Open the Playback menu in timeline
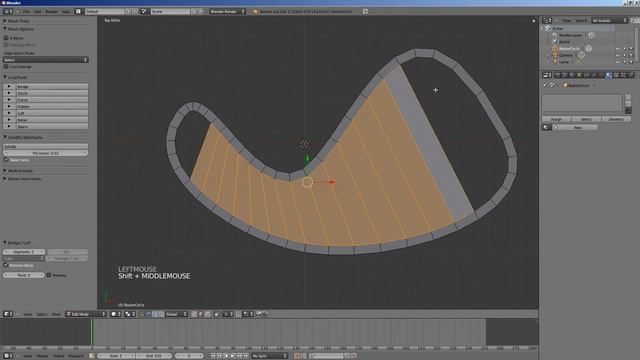Viewport: 640px width, 360px height. tap(76, 356)
